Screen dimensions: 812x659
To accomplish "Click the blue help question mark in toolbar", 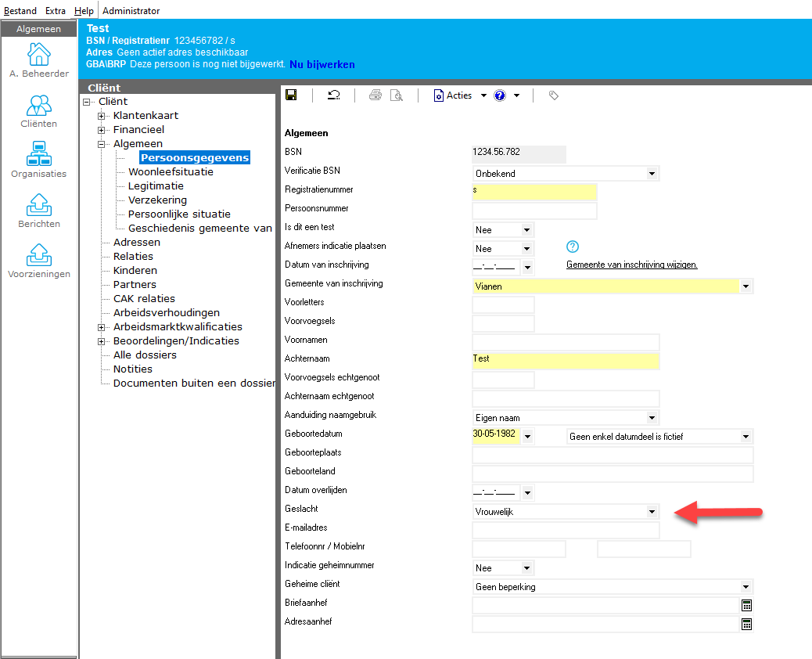I will 500,95.
